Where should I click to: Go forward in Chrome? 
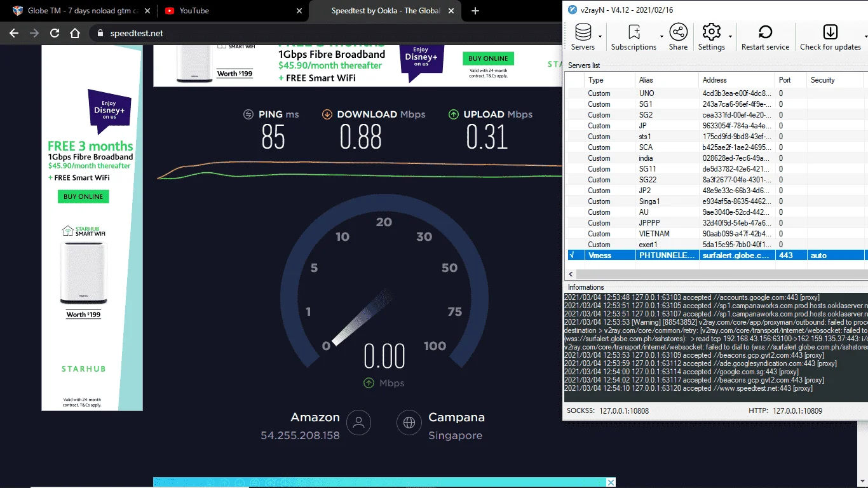[34, 33]
